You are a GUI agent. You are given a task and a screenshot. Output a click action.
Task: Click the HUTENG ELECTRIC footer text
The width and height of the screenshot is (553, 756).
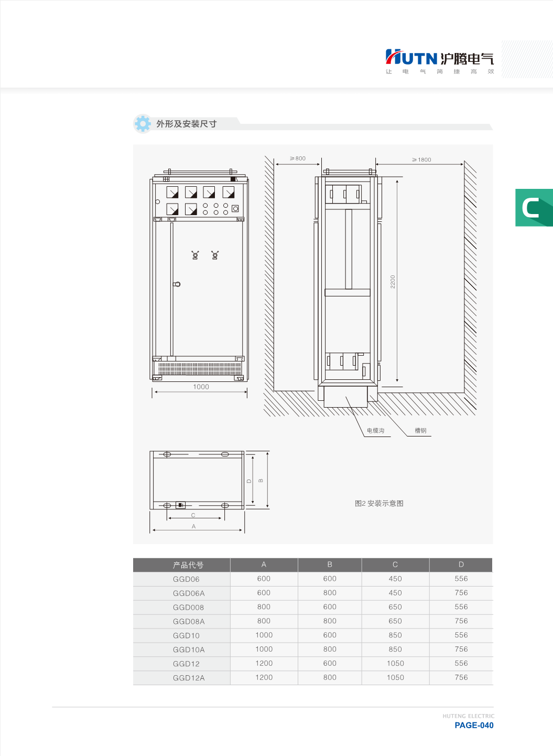click(x=468, y=716)
